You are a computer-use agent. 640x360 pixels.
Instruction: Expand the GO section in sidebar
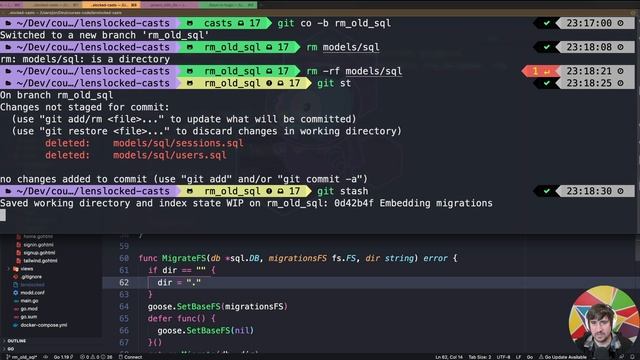point(11,349)
